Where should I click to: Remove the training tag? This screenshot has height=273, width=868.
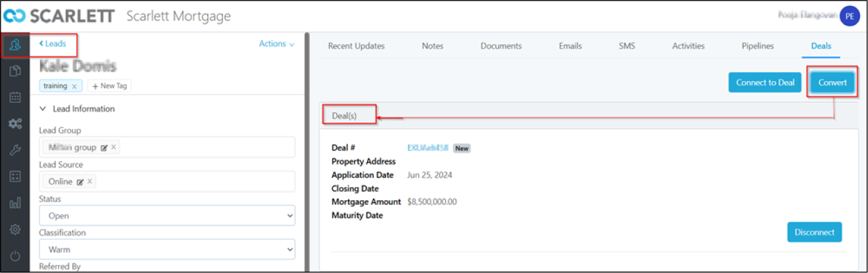pyautogui.click(x=74, y=86)
